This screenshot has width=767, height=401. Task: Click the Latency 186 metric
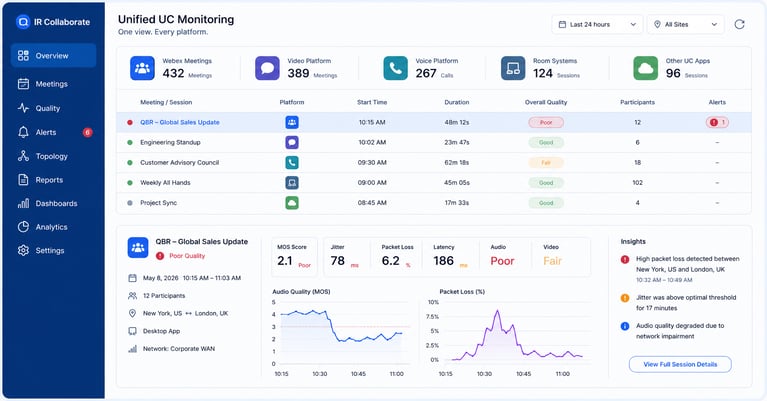tap(450, 257)
